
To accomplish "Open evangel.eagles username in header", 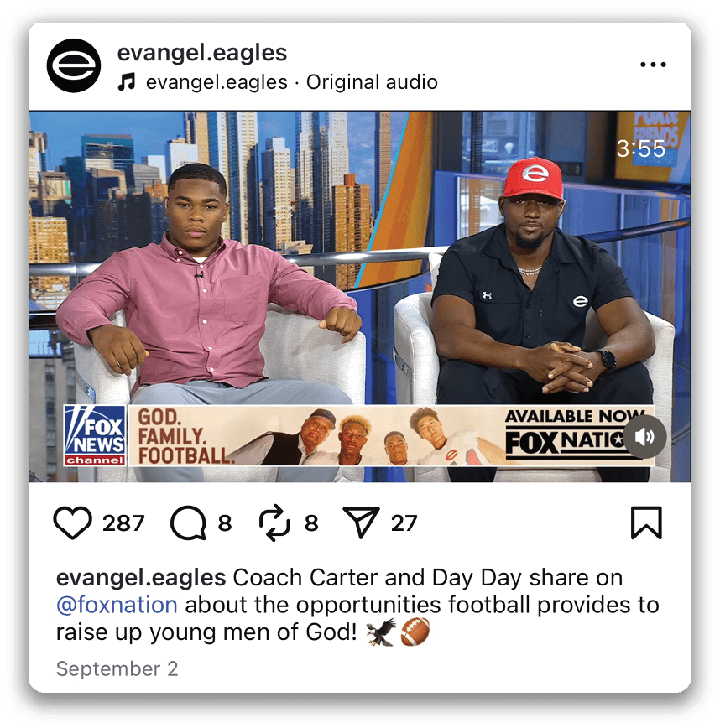I will coord(202,53).
